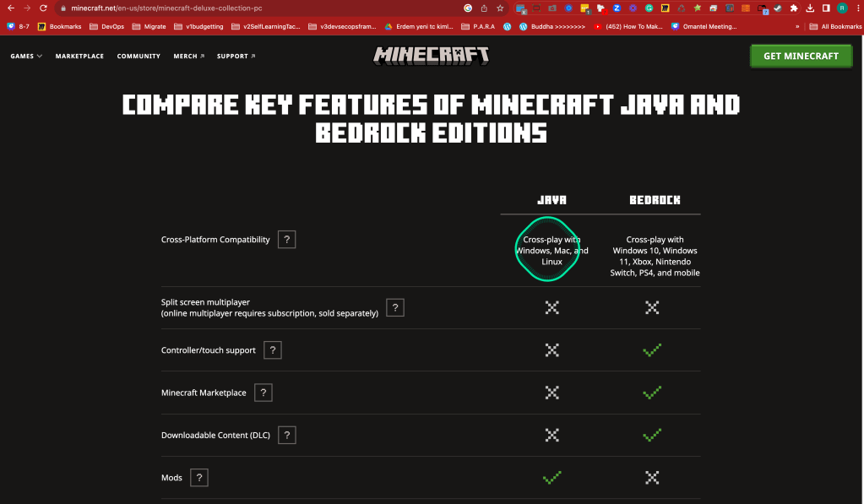Open the Zoom extension icon
Image resolution: width=864 pixels, height=504 pixels.
point(617,8)
